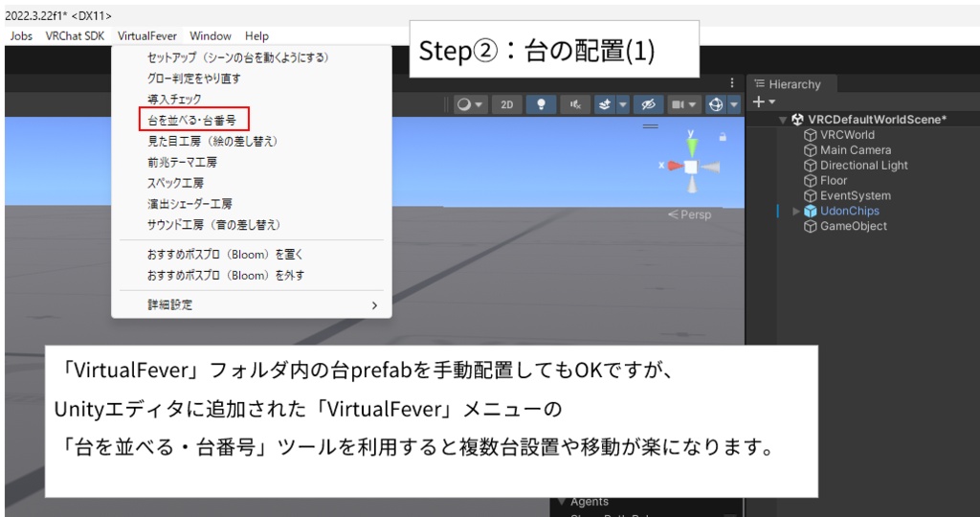Viewport: 980px width, 517px height.
Task: Select Main Camera in Hierarchy
Action: point(856,150)
